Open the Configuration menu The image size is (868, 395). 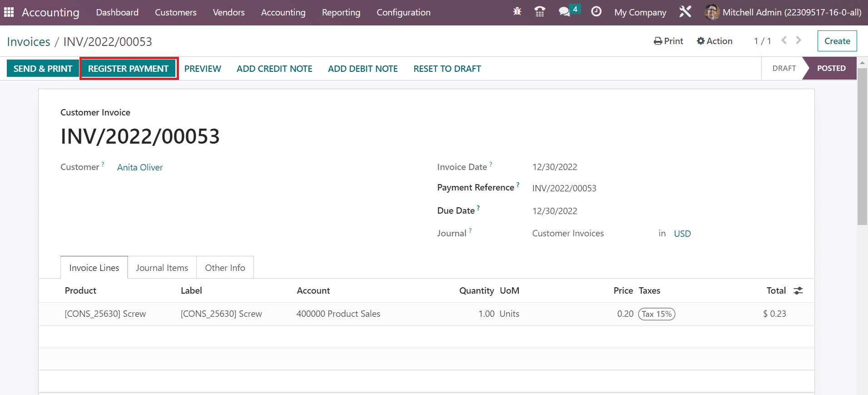pyautogui.click(x=403, y=12)
